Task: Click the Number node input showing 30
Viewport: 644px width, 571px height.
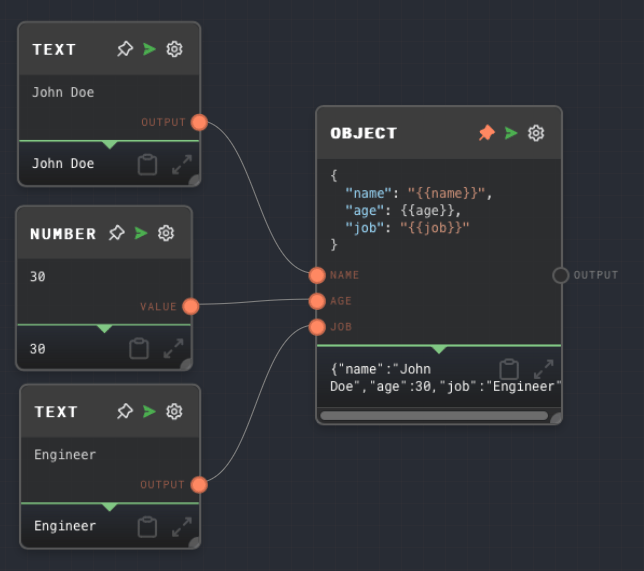Action: tap(104, 276)
